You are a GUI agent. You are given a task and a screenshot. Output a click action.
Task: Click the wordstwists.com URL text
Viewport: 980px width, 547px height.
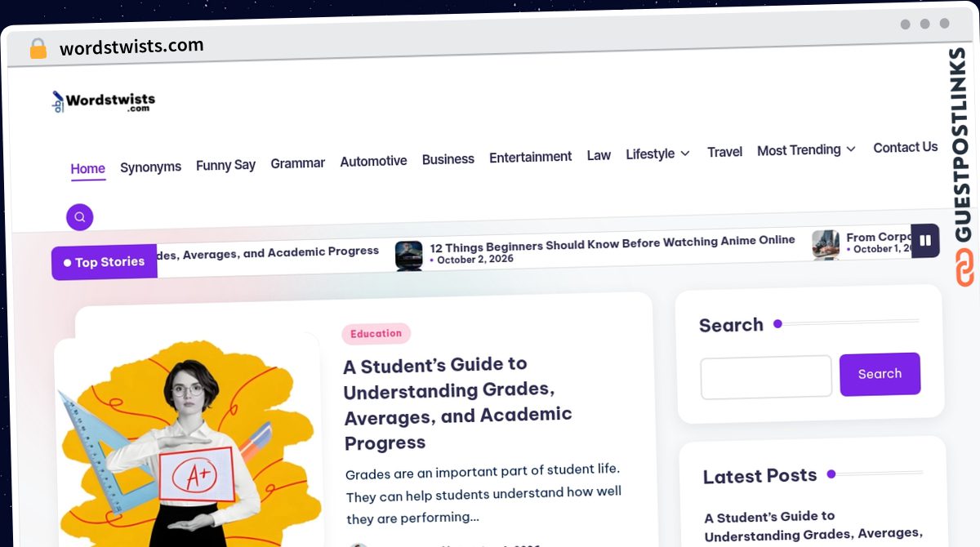(x=131, y=47)
